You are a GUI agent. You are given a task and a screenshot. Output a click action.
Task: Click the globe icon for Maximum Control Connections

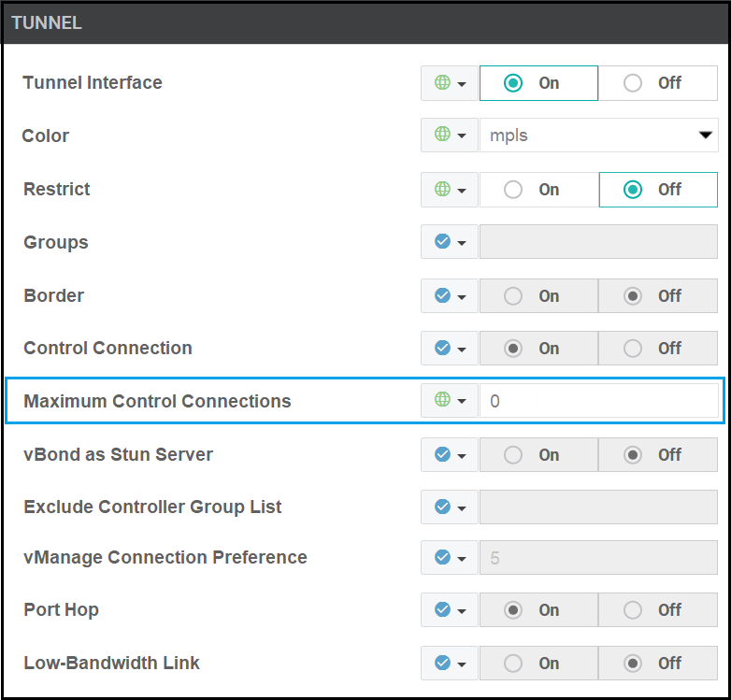[x=443, y=401]
